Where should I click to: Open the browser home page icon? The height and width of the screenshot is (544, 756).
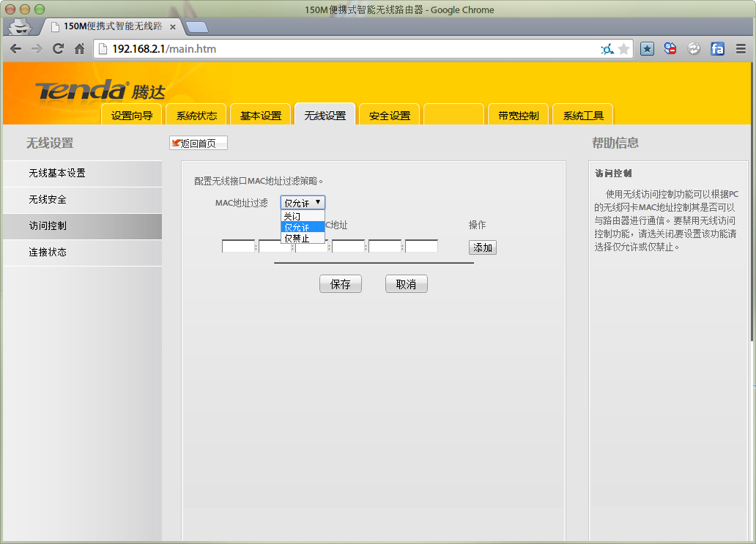pos(80,48)
